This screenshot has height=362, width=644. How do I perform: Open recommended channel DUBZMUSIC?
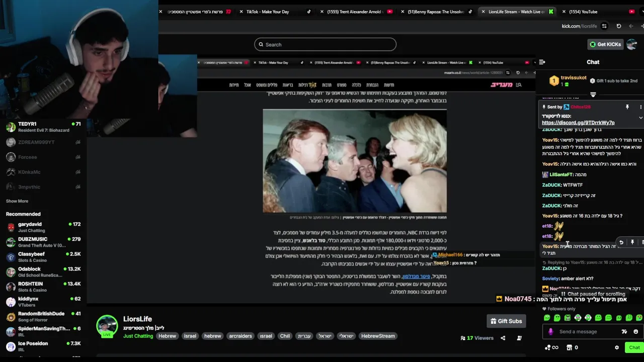43,242
